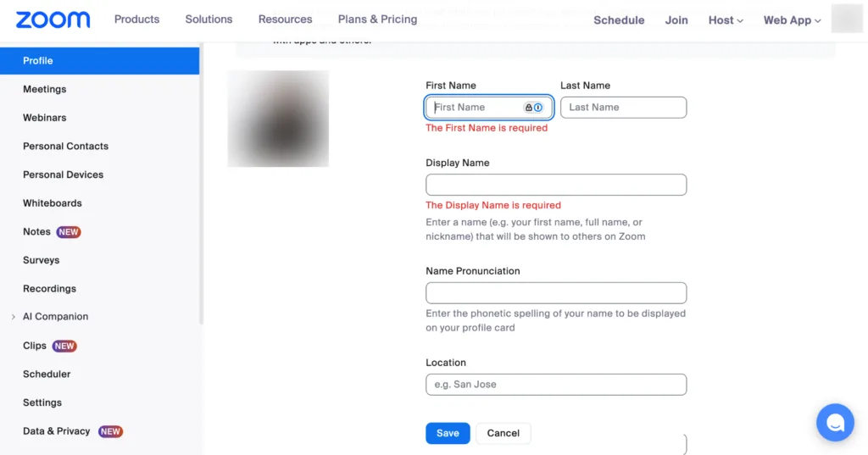
Task: Open the Web App dropdown
Action: click(792, 20)
